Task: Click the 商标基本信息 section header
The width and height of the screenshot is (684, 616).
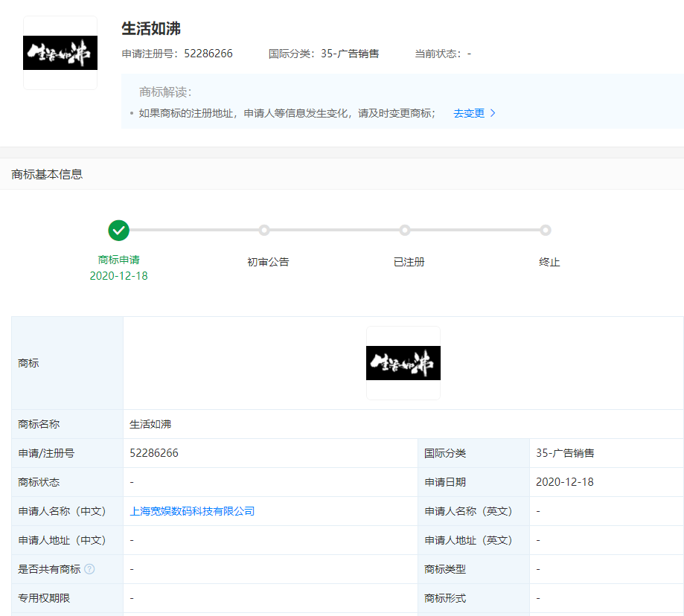Action: click(x=47, y=174)
